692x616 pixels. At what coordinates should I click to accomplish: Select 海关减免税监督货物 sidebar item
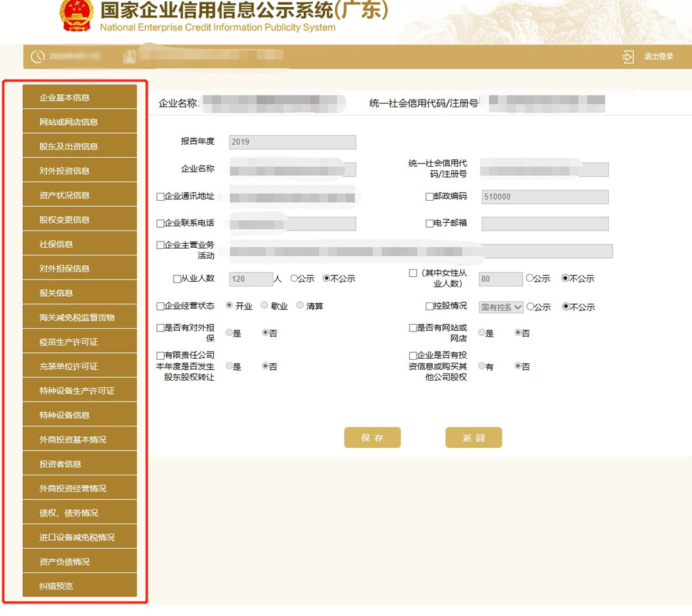[80, 317]
